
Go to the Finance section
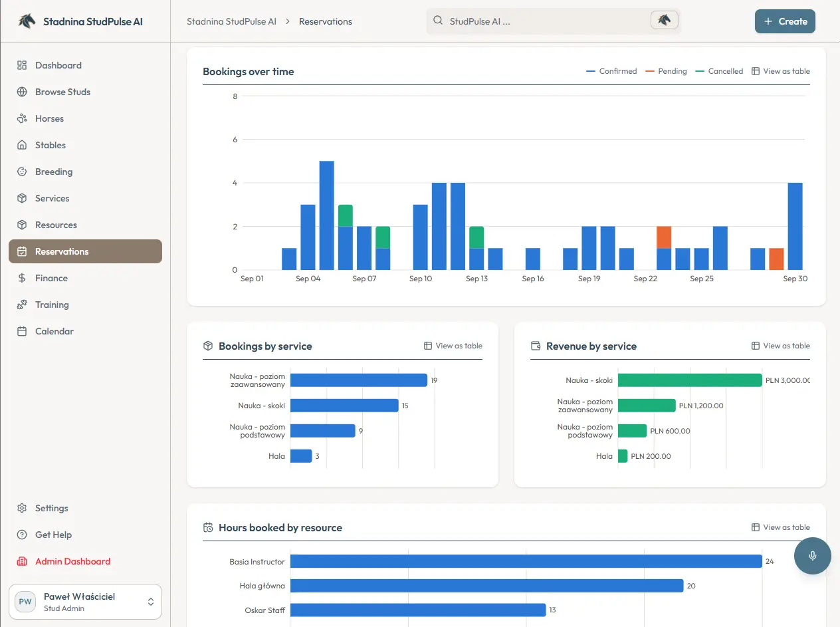pyautogui.click(x=85, y=278)
